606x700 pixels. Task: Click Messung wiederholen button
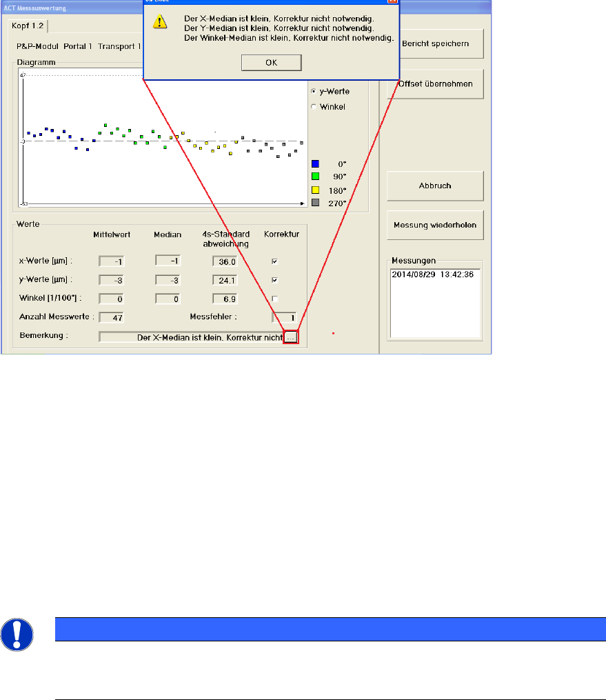click(x=435, y=225)
